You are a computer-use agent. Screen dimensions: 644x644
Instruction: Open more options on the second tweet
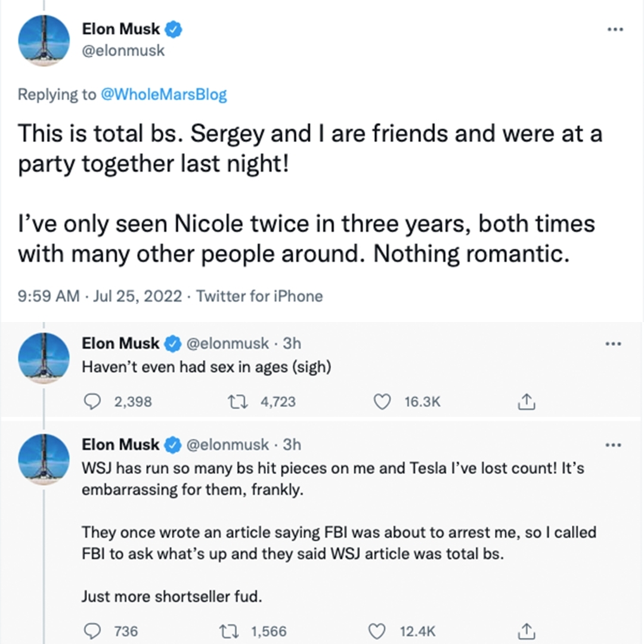612,344
